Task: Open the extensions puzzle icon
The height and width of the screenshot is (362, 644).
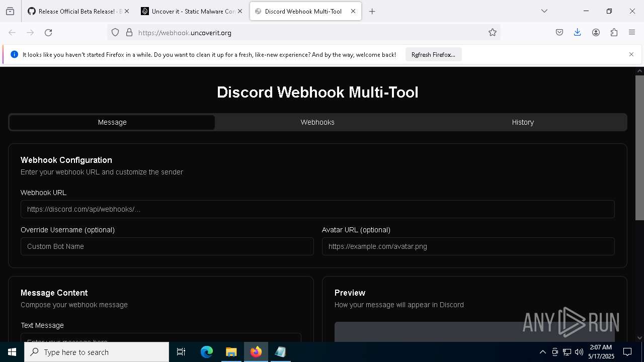Action: pos(614,33)
